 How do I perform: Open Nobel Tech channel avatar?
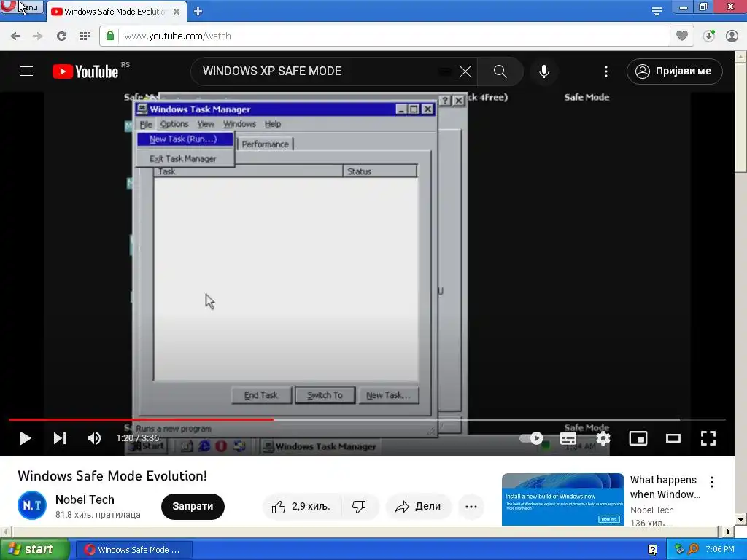click(32, 505)
